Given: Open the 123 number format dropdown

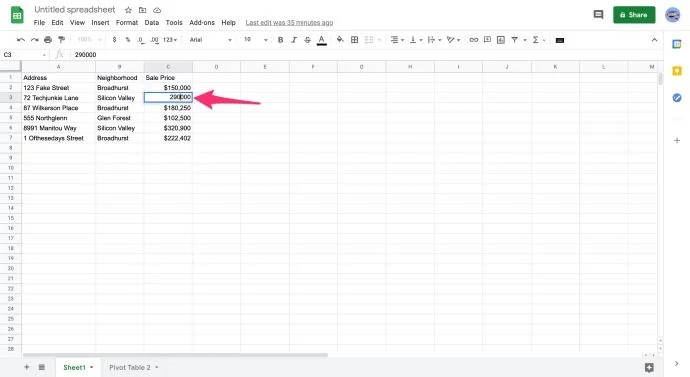Looking at the screenshot, I should pos(170,40).
